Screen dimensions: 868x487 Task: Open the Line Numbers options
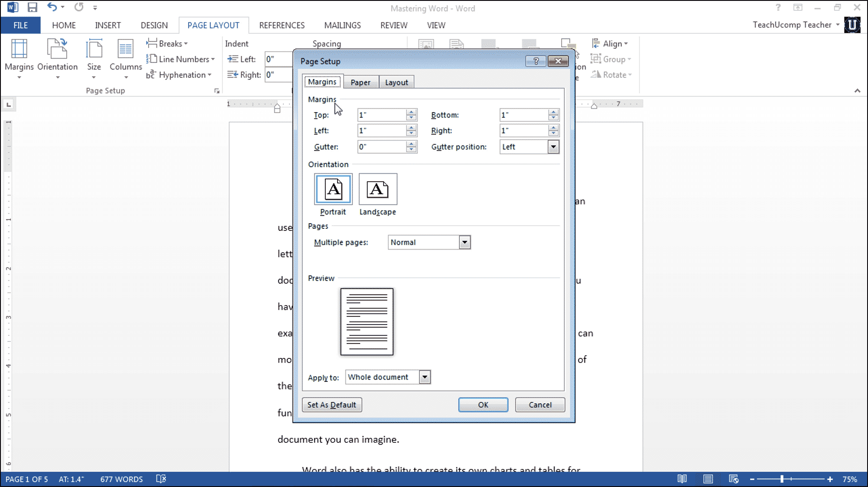tap(181, 59)
